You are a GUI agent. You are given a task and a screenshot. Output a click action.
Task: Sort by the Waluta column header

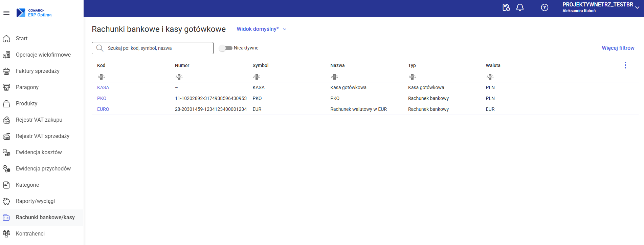click(x=493, y=65)
